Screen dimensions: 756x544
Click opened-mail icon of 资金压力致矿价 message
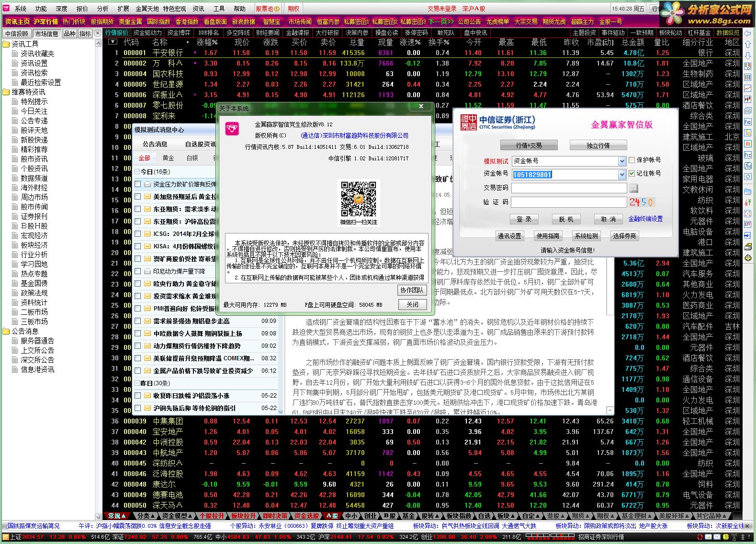point(147,184)
